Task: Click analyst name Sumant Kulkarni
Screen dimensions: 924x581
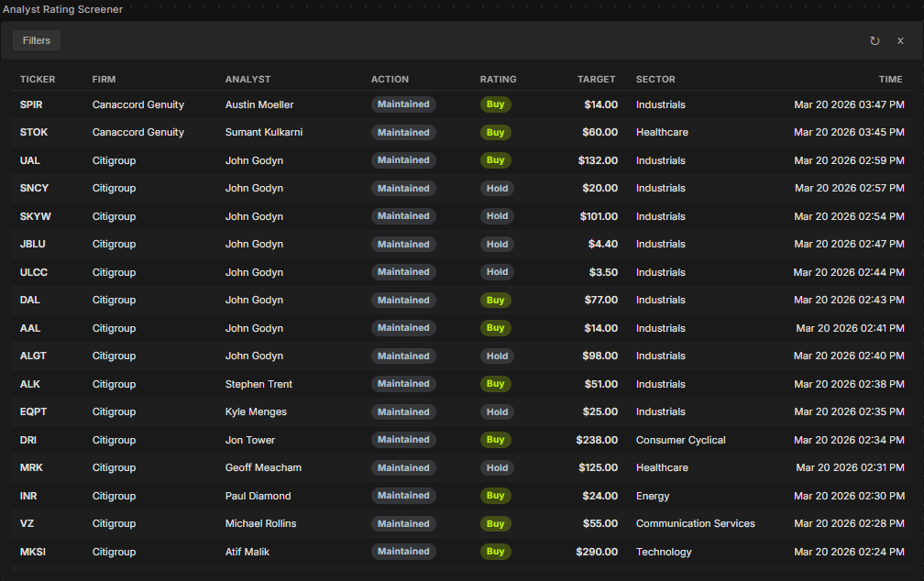Action: point(264,132)
